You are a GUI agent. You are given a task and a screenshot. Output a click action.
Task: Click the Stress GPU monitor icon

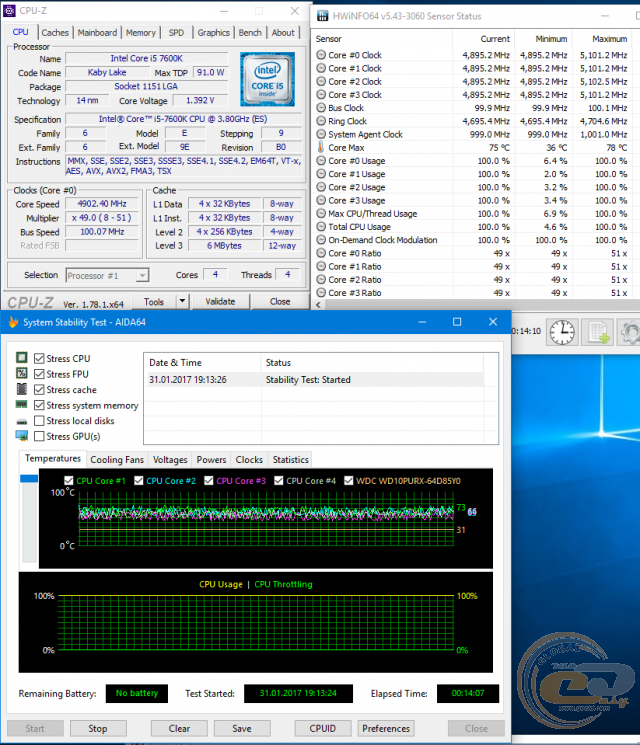coord(22,436)
